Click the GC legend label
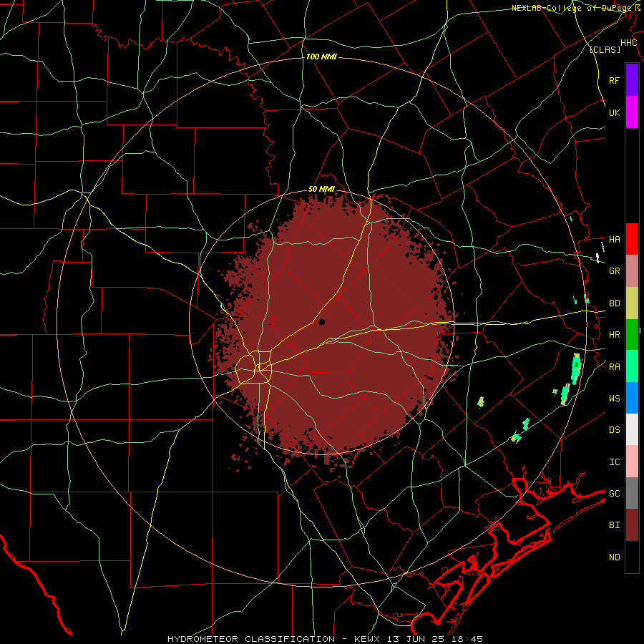Image resolution: width=644 pixels, height=644 pixels. coord(614,494)
